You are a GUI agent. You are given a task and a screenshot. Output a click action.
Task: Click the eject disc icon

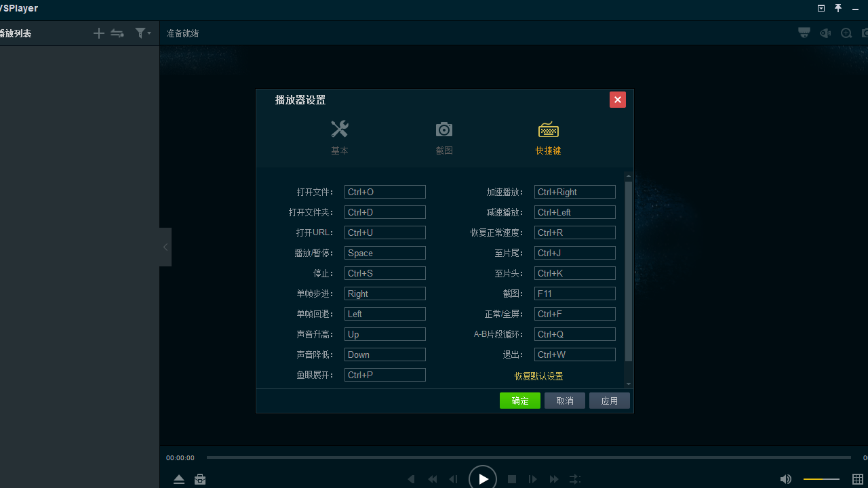click(179, 479)
